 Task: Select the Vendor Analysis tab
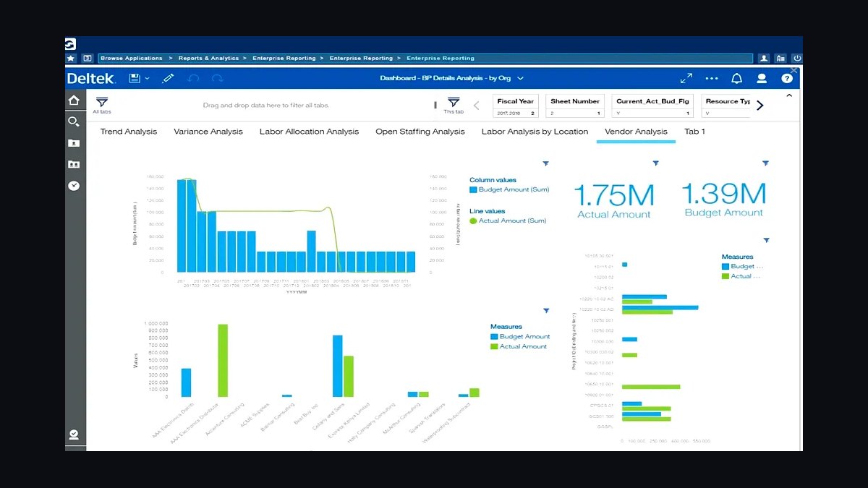(x=636, y=132)
